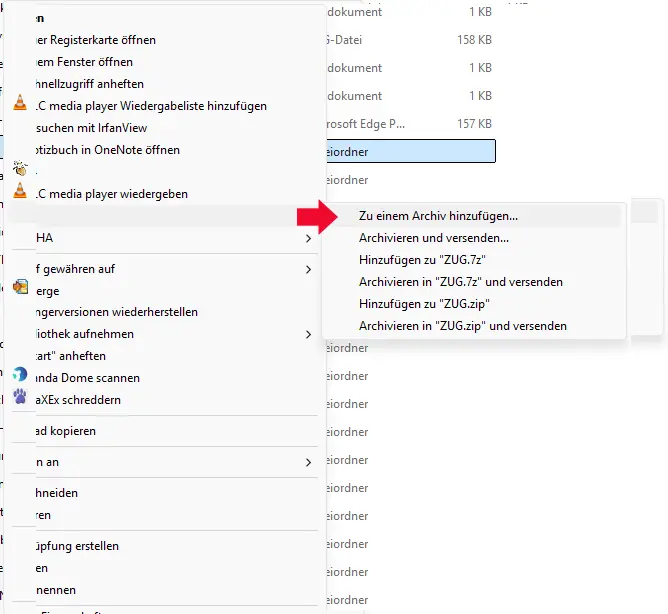This screenshot has width=668, height=614.
Task: Choose 'hneiden' (cut) entry
Action: (x=57, y=493)
